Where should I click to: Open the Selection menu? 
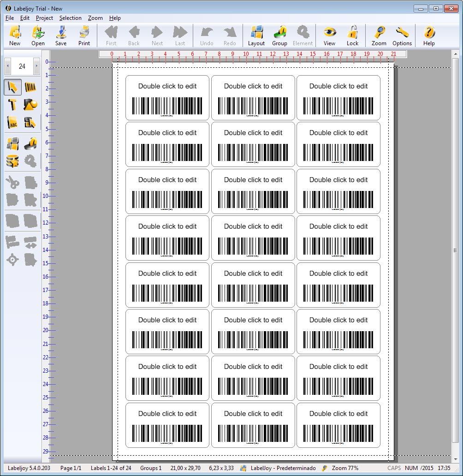(x=71, y=18)
